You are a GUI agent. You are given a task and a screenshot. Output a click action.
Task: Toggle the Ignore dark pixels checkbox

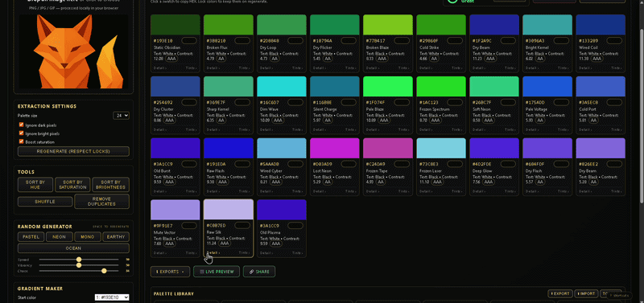click(22, 125)
